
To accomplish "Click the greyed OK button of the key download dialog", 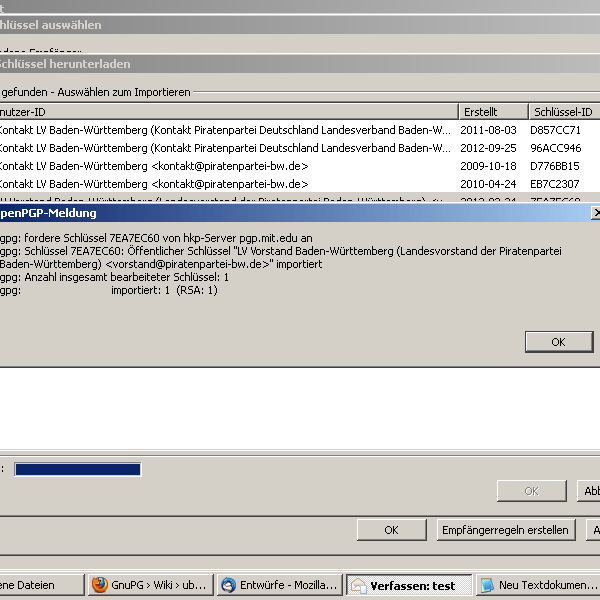I will click(532, 491).
